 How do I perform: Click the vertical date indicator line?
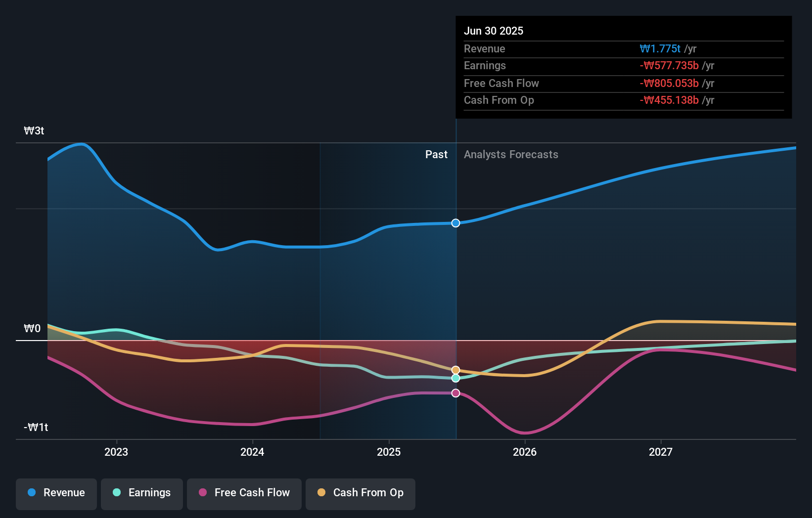coord(455,297)
